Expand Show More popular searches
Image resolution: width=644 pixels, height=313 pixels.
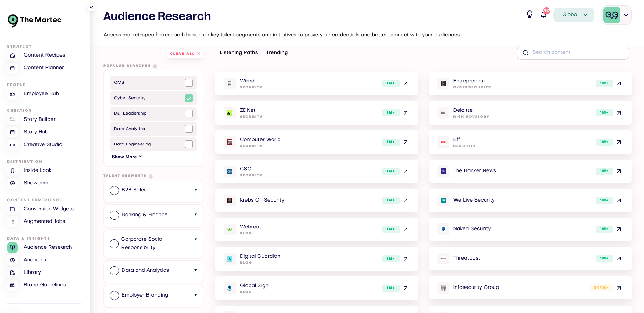[127, 157]
